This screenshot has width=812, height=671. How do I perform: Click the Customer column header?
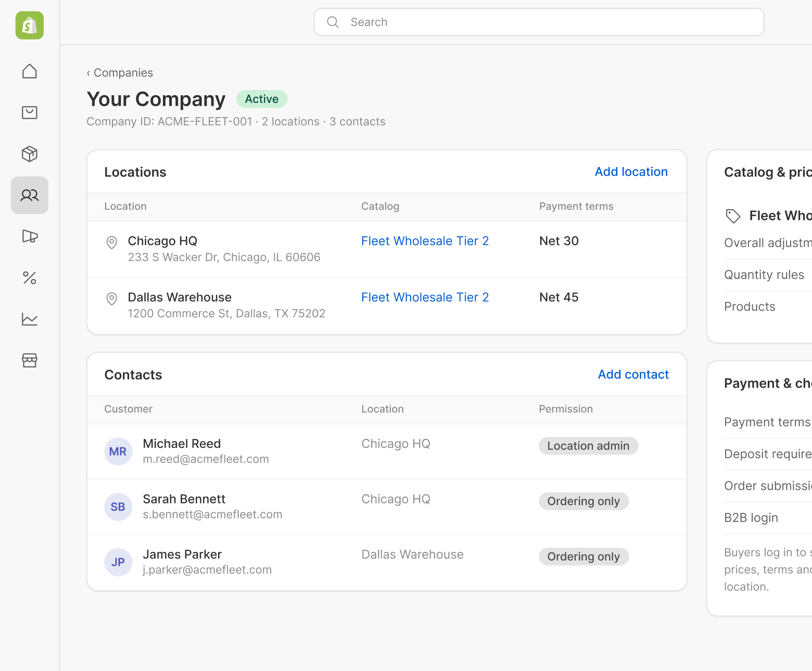tap(128, 409)
